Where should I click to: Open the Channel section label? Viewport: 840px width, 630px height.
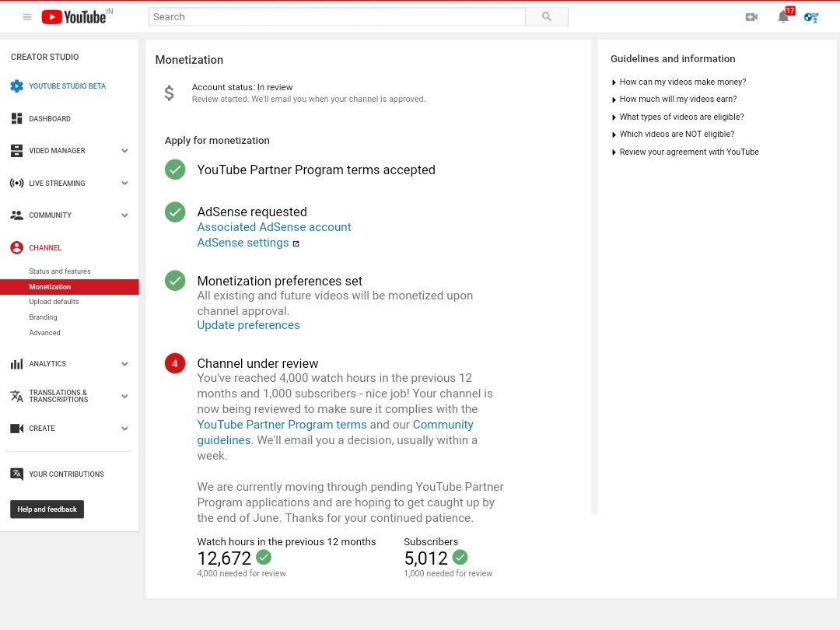pos(45,248)
